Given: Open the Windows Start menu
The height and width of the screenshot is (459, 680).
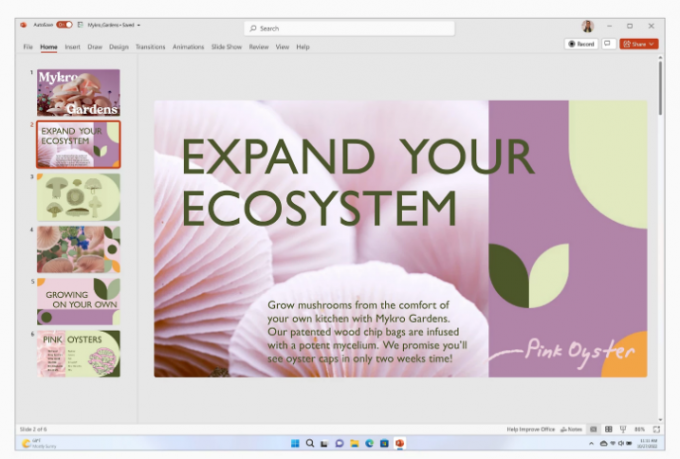Looking at the screenshot, I should click(295, 443).
